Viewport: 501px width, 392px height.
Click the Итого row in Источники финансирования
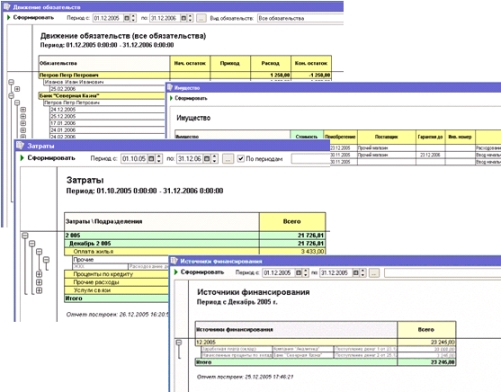tap(325, 362)
